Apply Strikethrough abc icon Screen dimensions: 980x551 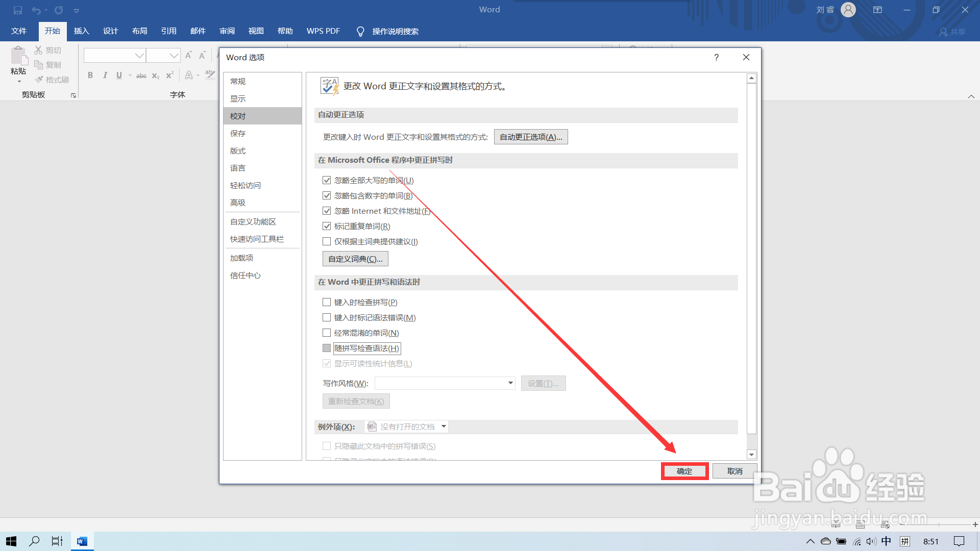coord(141,76)
